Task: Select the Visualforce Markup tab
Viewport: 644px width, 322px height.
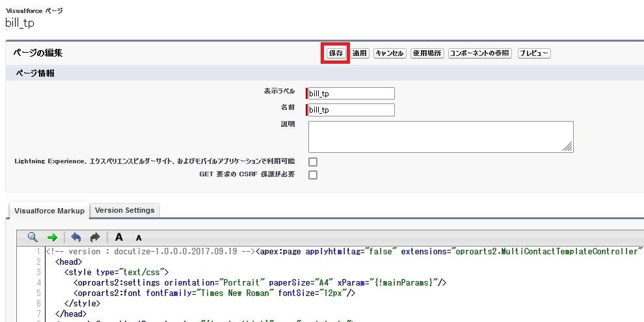Action: 49,210
